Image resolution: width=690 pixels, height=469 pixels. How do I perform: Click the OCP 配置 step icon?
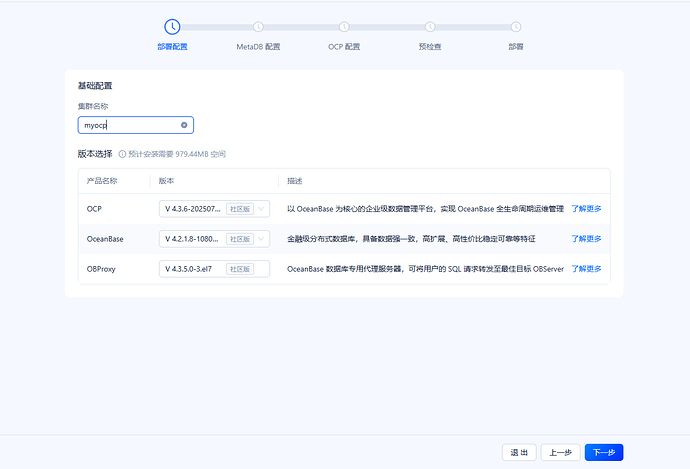(344, 27)
